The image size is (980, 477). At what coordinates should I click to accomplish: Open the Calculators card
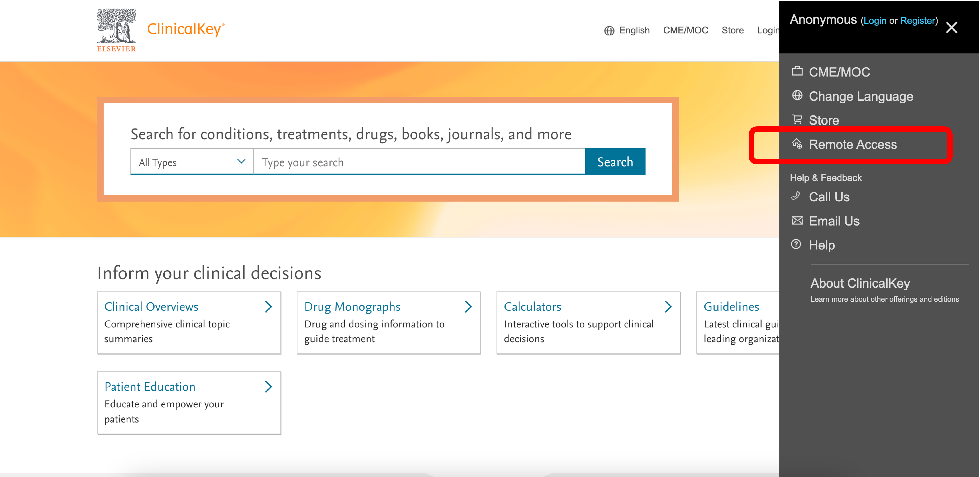pyautogui.click(x=588, y=323)
